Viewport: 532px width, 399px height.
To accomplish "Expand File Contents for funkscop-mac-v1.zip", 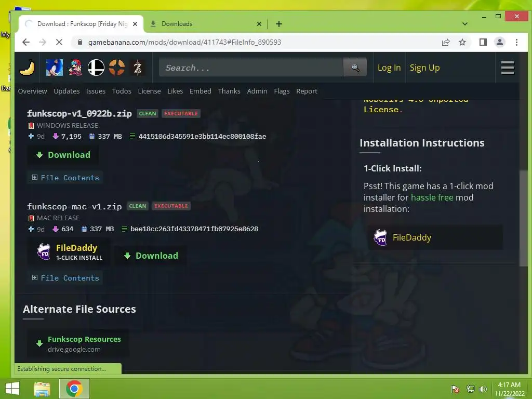I will pyautogui.click(x=65, y=278).
